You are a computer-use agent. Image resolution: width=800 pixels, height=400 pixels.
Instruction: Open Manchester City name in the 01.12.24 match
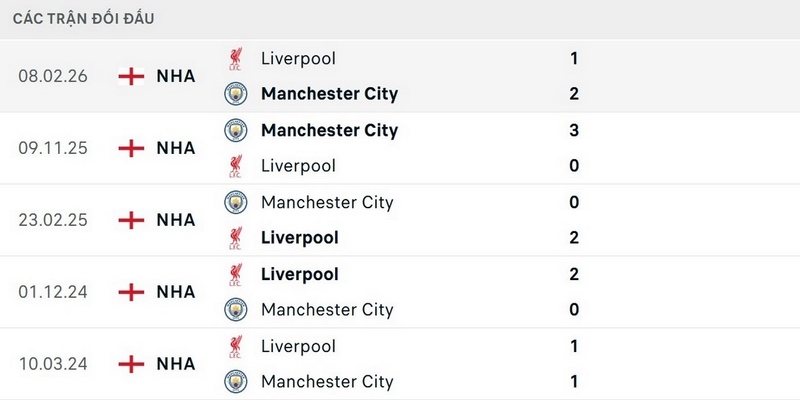[327, 310]
